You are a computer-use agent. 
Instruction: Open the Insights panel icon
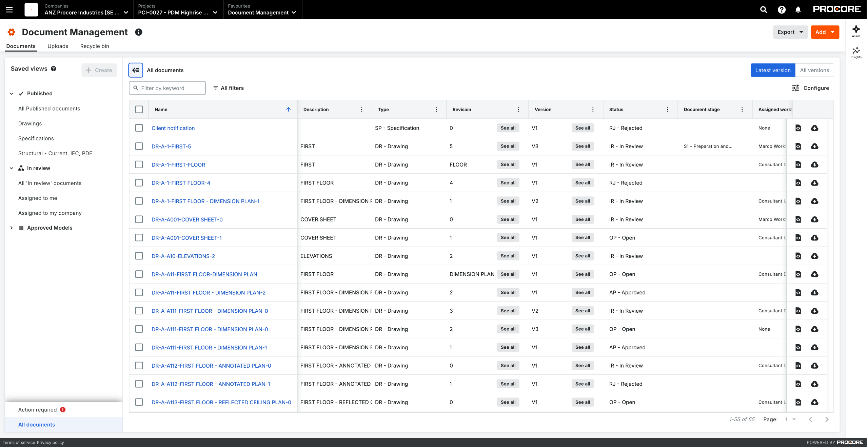click(x=856, y=53)
